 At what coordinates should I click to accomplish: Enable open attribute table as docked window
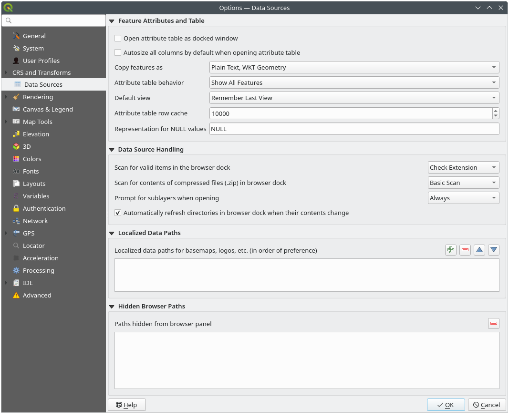(118, 38)
